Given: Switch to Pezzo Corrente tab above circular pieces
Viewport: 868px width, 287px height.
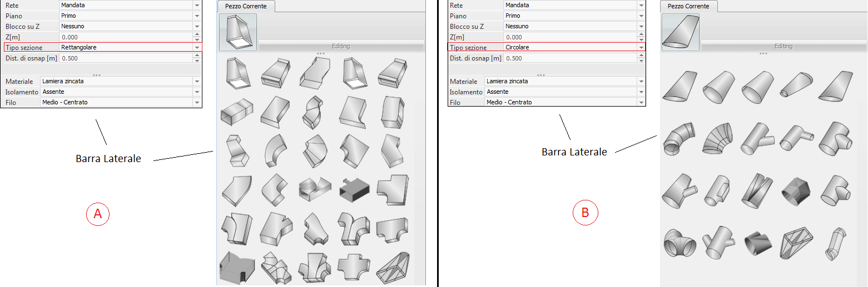Looking at the screenshot, I should (x=688, y=6).
